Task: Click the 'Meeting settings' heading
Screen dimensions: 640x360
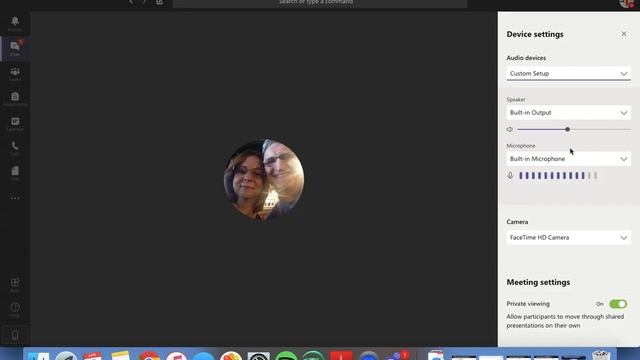Action: click(538, 282)
